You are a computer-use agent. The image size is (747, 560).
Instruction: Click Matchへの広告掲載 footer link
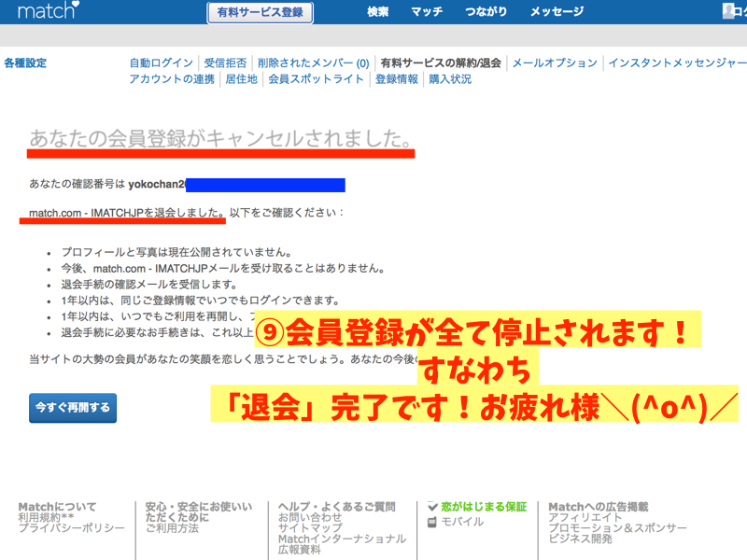[599, 507]
